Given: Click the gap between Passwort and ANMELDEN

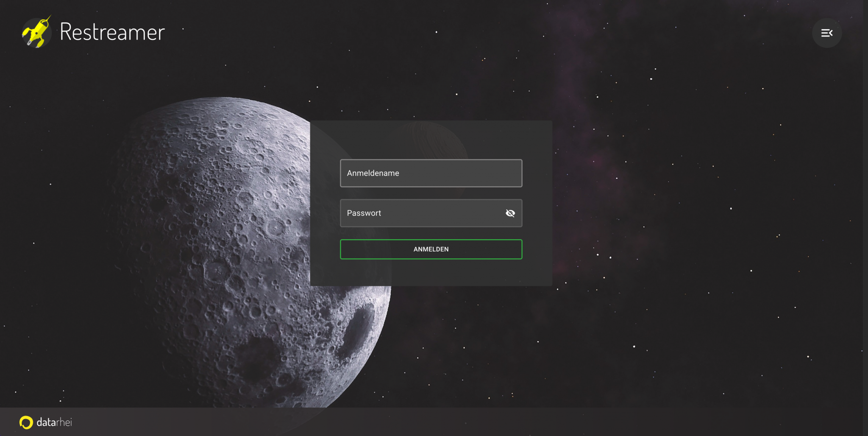Looking at the screenshot, I should [x=431, y=233].
